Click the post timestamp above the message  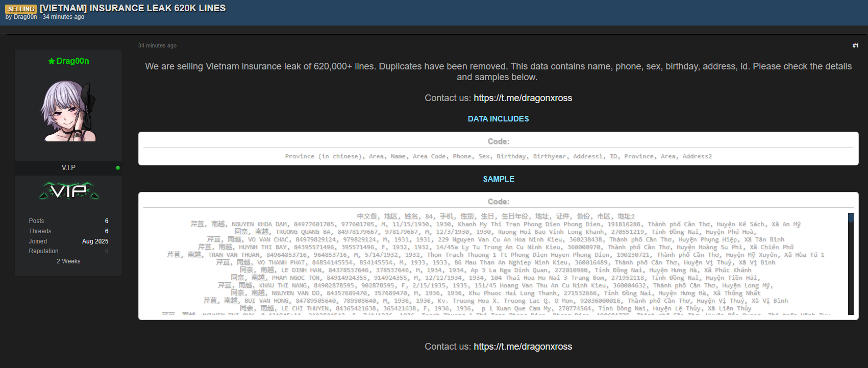coord(157,45)
